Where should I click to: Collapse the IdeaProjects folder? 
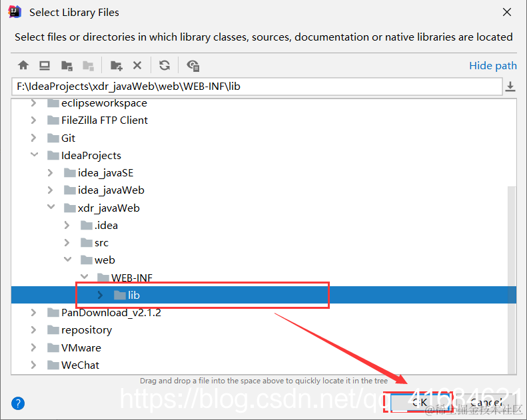click(34, 155)
